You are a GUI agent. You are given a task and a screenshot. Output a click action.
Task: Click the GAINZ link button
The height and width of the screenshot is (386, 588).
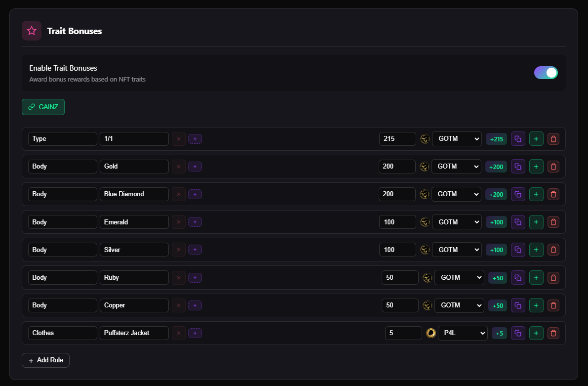(x=43, y=107)
